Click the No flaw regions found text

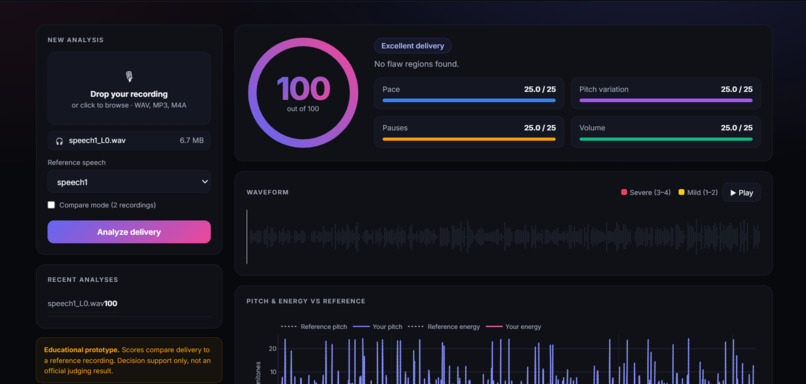[x=416, y=64]
